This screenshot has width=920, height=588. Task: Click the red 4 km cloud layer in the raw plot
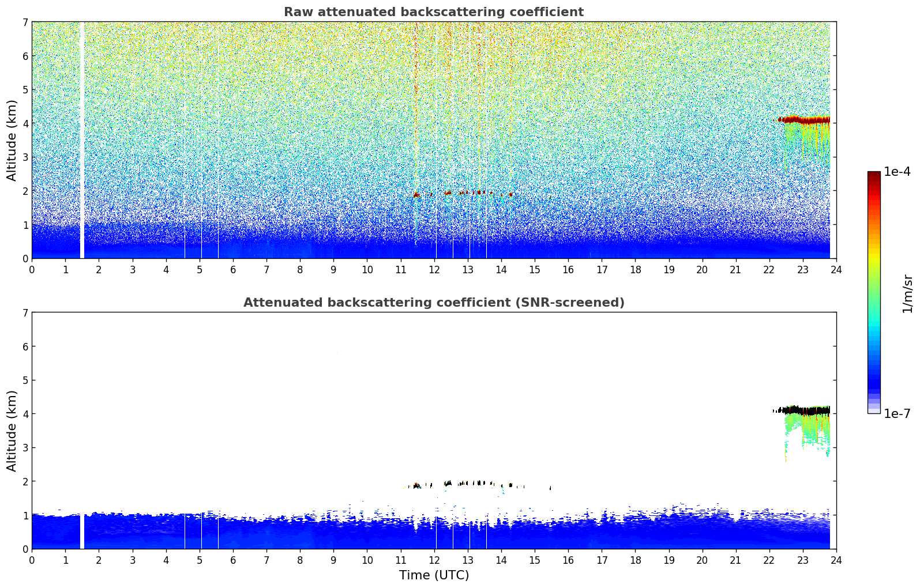click(804, 120)
